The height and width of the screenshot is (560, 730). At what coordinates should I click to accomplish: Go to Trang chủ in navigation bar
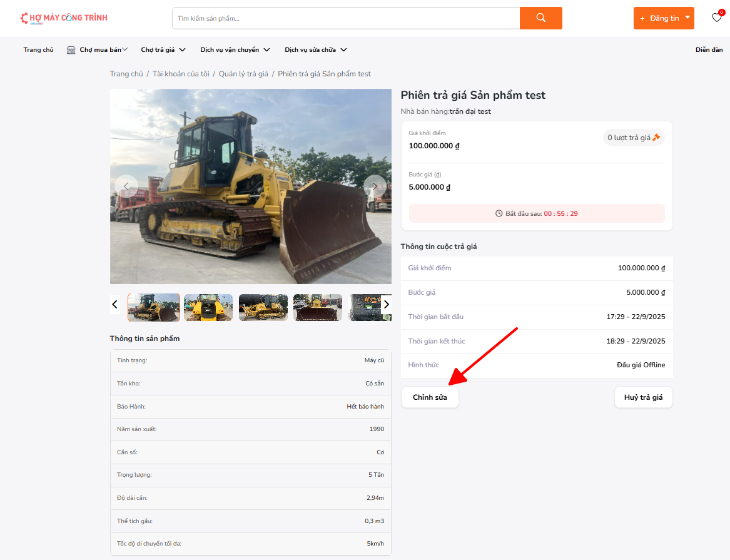coord(39,50)
